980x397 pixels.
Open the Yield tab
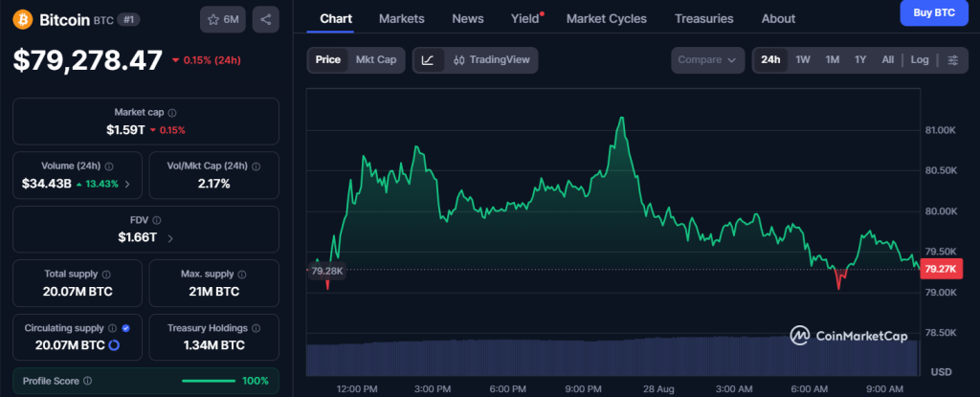pos(525,19)
